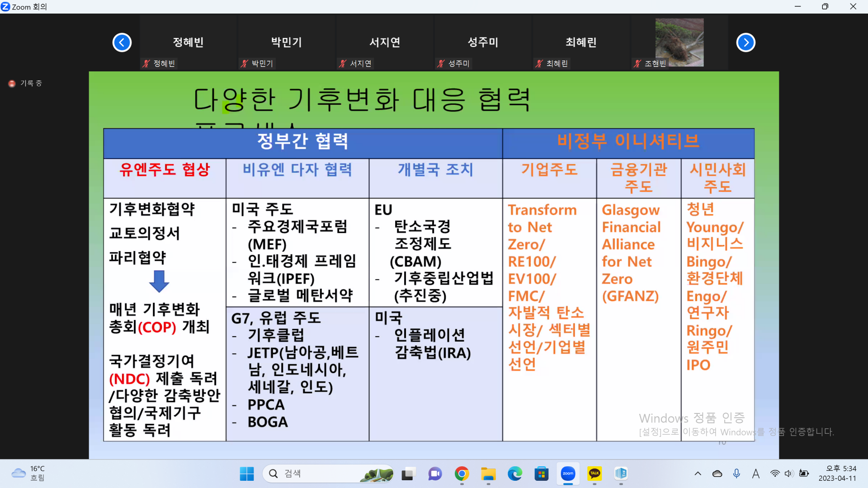Viewport: 868px width, 488px height.
Task: Open Microsoft Store taskbar icon
Action: tap(541, 474)
